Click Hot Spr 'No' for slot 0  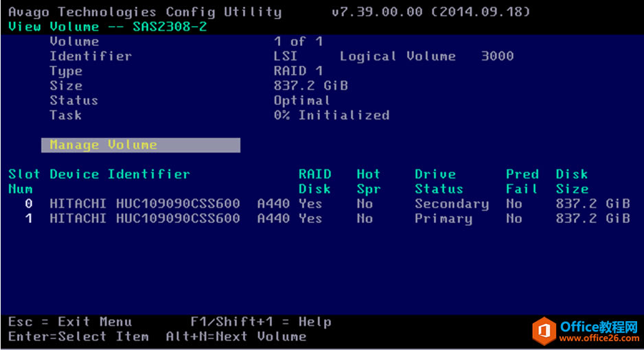click(x=365, y=204)
